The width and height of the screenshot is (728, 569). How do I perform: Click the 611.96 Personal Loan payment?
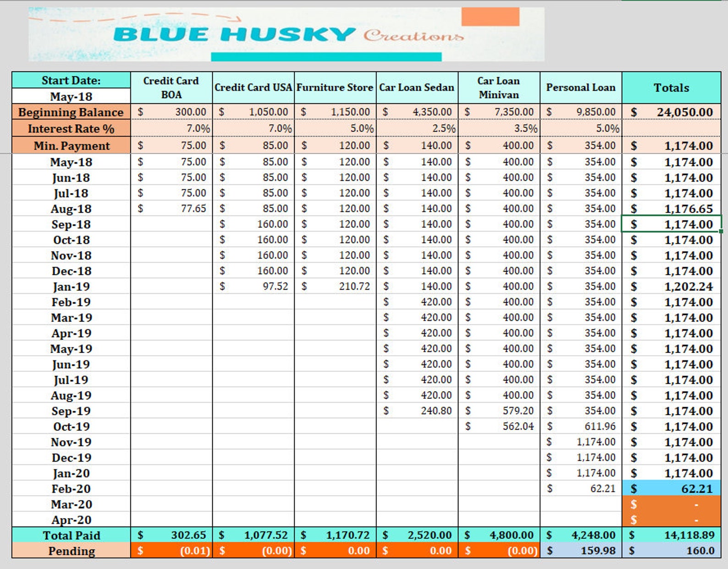coord(581,426)
